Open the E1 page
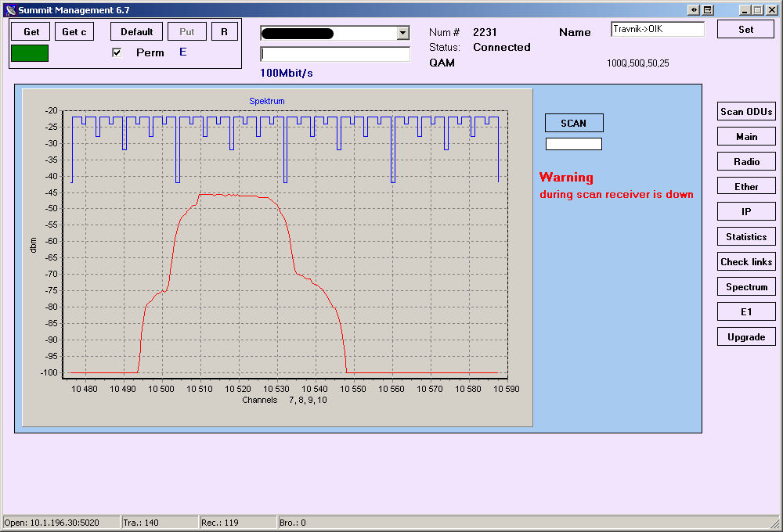783x532 pixels. (x=746, y=311)
